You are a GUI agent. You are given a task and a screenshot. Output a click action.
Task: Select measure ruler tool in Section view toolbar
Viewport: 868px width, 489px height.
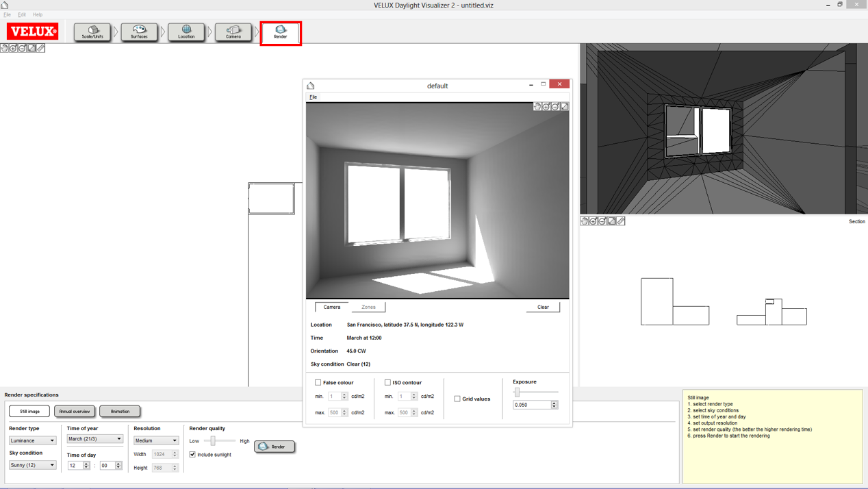pos(621,221)
